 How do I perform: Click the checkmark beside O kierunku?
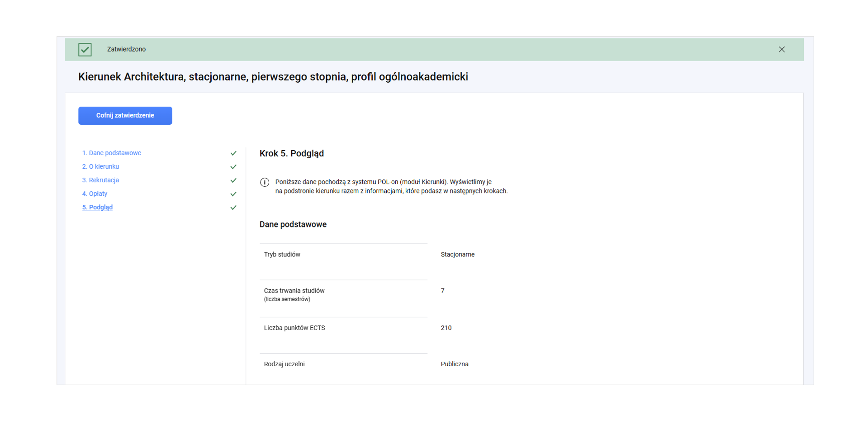click(233, 167)
